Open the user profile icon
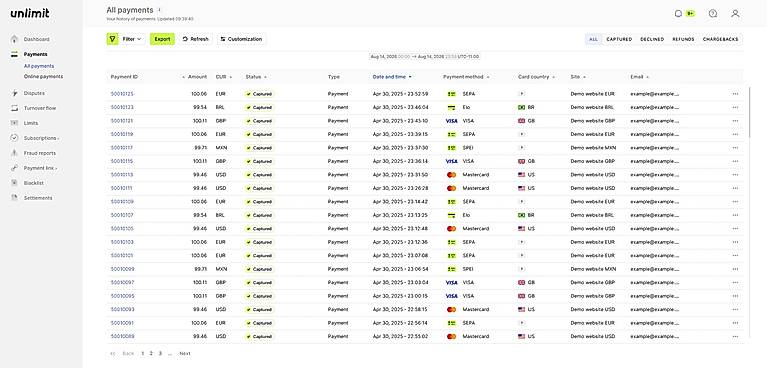Screen dimensions: 767x368 point(735,14)
